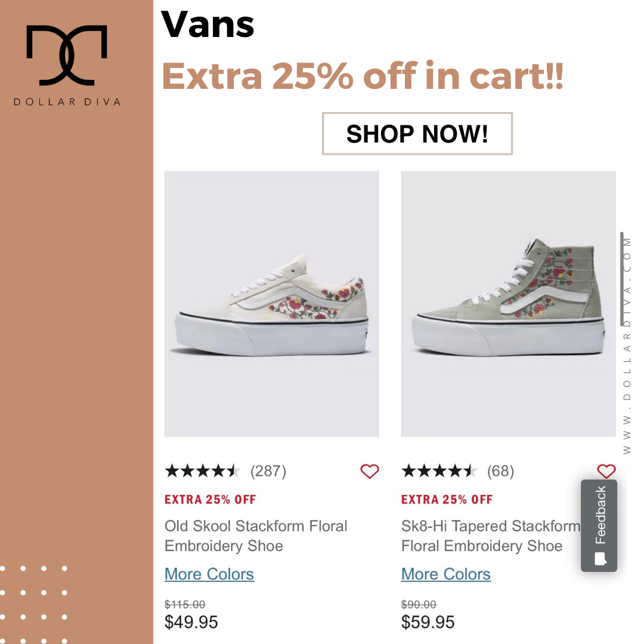Click the Old Skool Stackform Floral product title

256,536
